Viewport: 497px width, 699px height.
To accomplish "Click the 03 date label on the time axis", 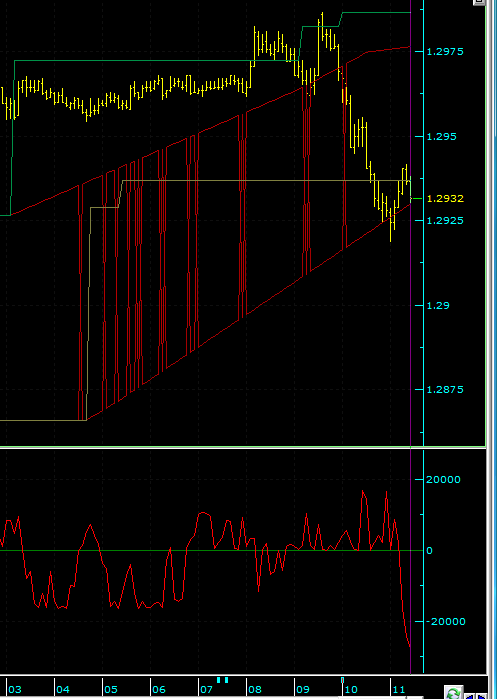I will [x=15, y=690].
